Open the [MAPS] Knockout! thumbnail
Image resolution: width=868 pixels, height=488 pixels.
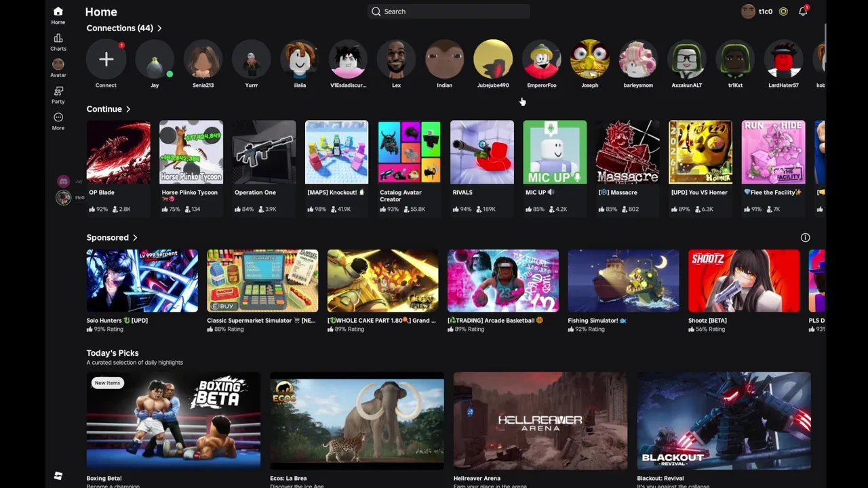pos(336,152)
